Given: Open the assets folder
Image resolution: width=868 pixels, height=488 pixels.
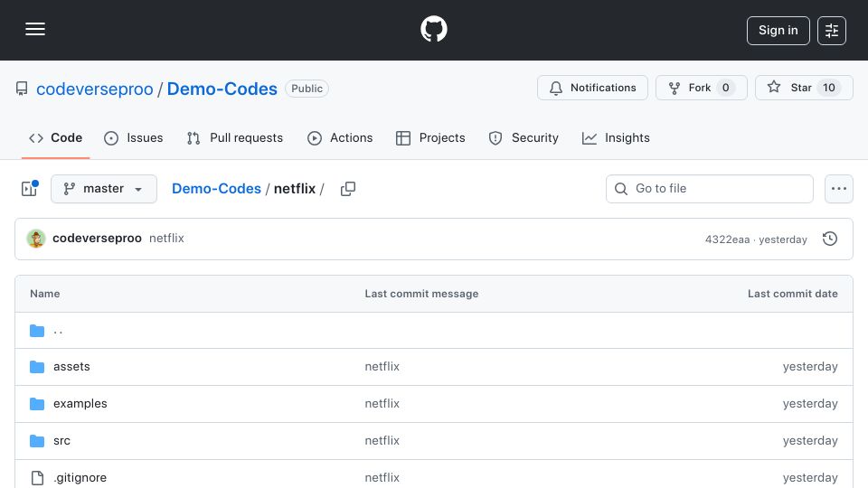Looking at the screenshot, I should pos(71,366).
